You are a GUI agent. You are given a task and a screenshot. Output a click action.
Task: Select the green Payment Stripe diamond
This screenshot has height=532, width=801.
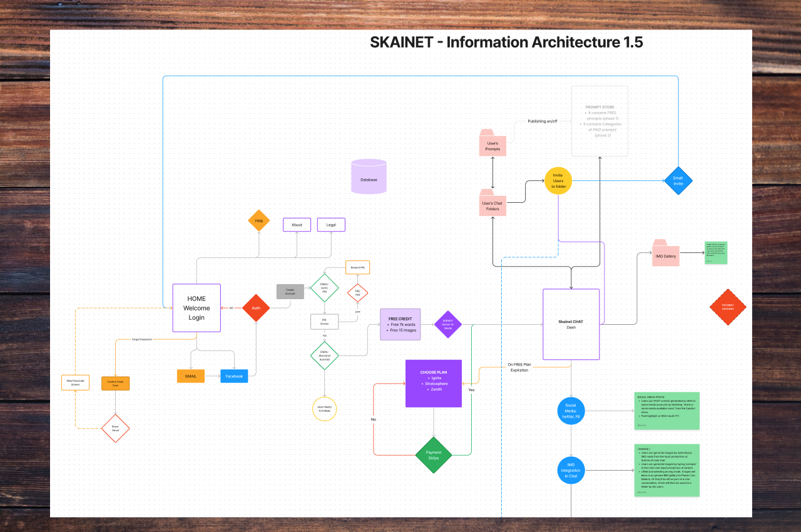point(434,454)
